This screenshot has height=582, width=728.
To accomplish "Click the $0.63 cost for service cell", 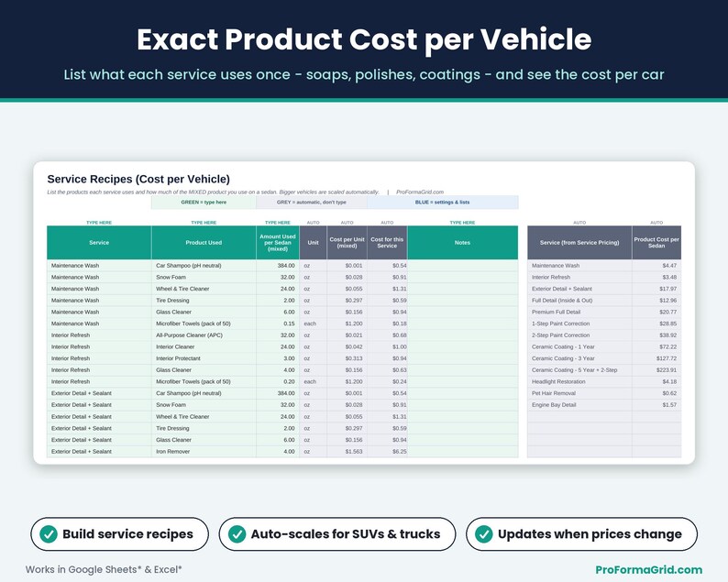I will coord(387,370).
